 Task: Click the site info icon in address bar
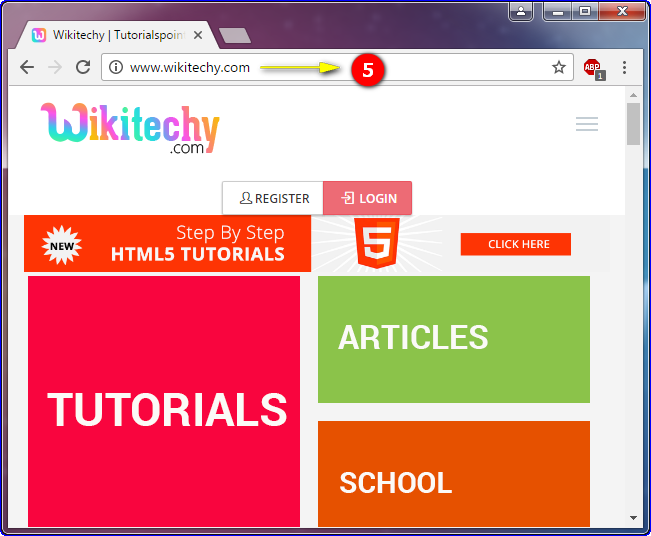[116, 68]
